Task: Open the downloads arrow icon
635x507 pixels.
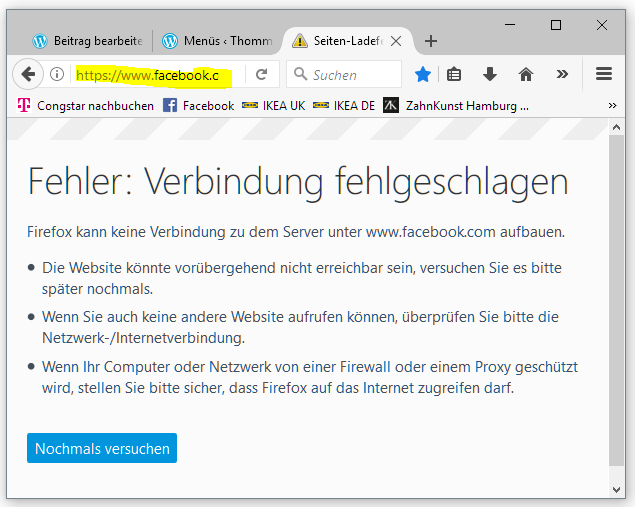Action: pyautogui.click(x=490, y=75)
